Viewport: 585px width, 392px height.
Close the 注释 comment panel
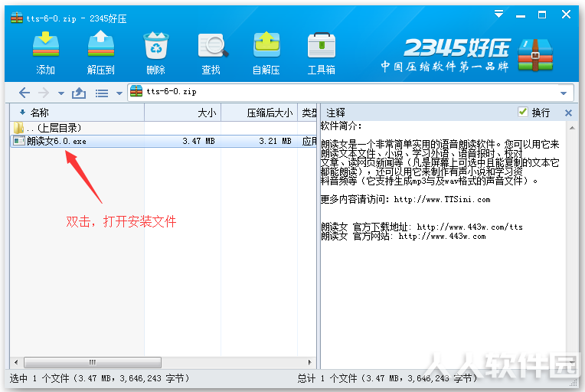coord(568,113)
